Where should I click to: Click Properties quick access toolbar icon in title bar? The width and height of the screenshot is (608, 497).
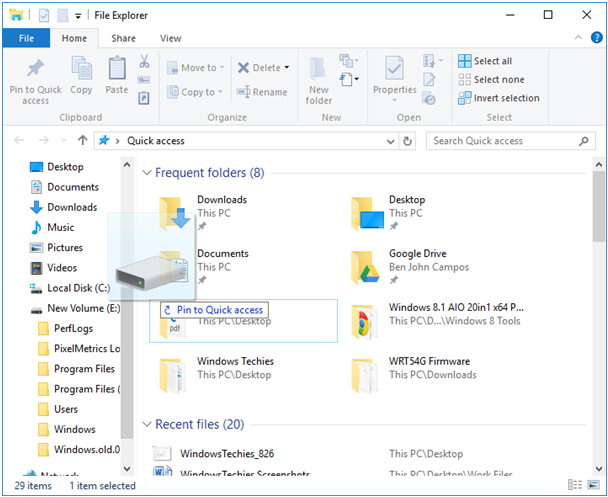point(44,16)
